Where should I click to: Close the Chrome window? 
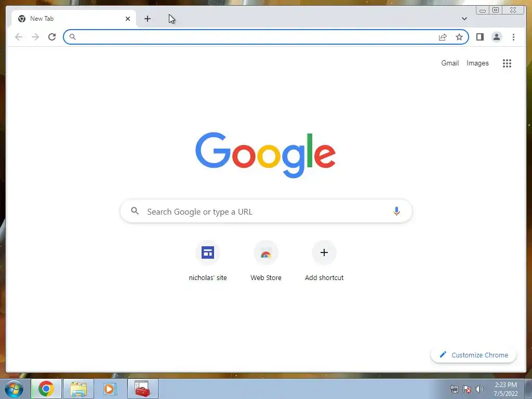click(514, 10)
